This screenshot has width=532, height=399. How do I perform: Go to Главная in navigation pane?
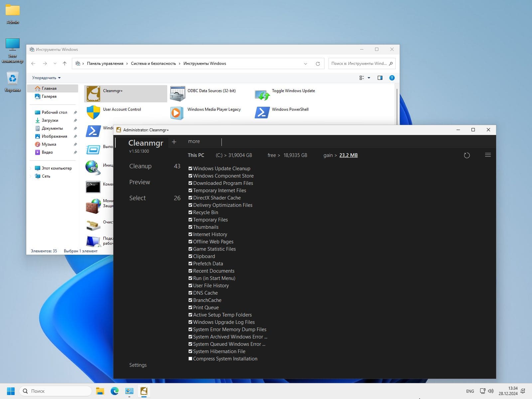click(53, 88)
